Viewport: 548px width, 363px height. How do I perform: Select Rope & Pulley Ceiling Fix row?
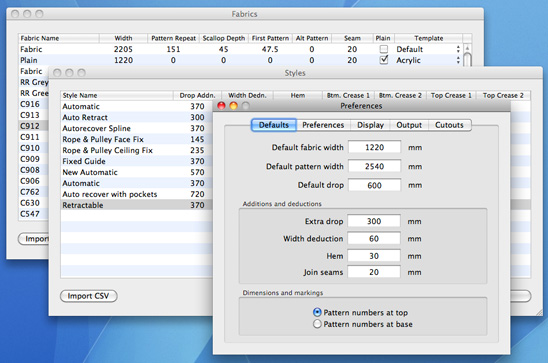[x=136, y=150]
